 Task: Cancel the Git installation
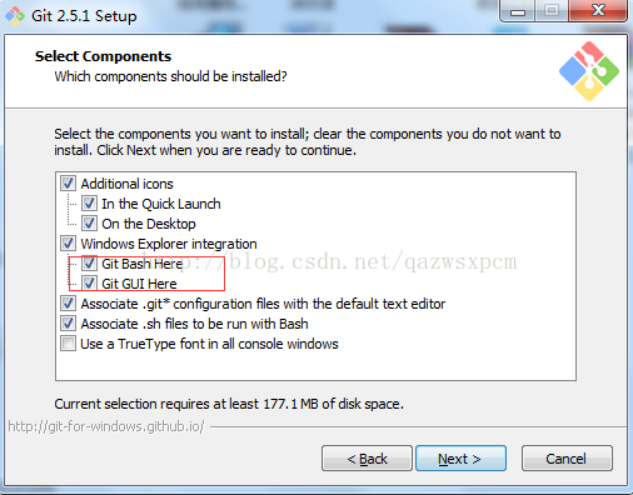tap(566, 459)
